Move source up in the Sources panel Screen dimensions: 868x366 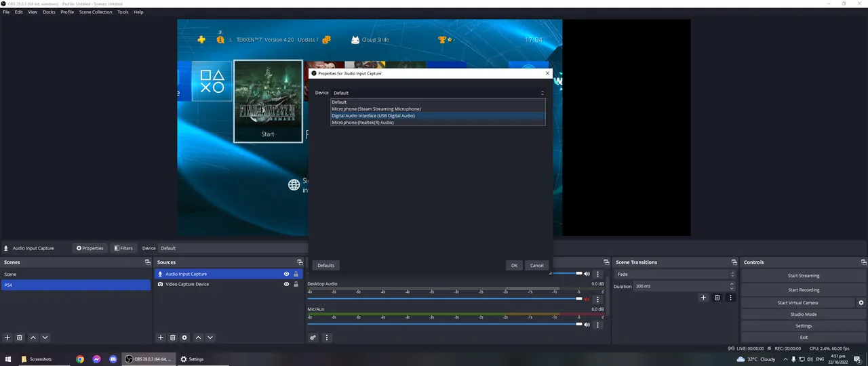tap(198, 338)
